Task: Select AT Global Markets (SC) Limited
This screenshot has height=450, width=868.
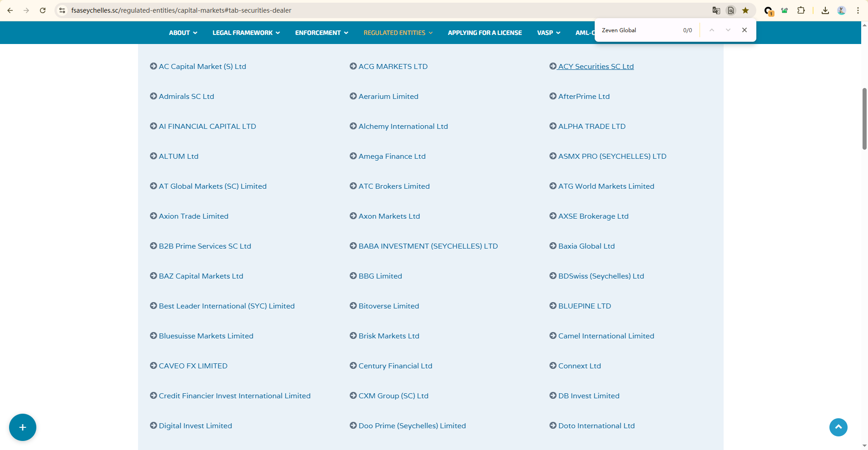Action: (x=213, y=186)
